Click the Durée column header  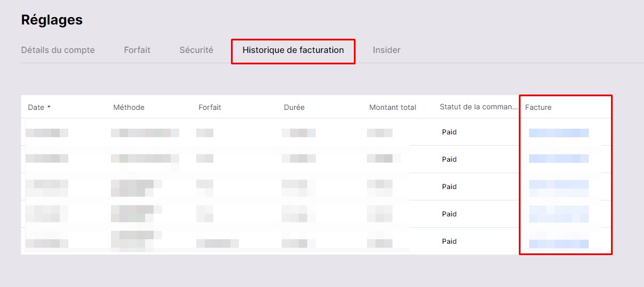[294, 108]
